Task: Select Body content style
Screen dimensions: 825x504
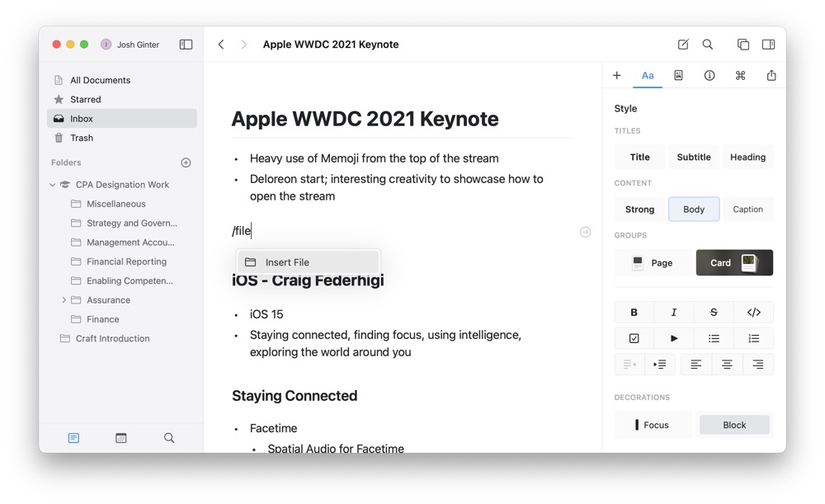Action: point(694,210)
